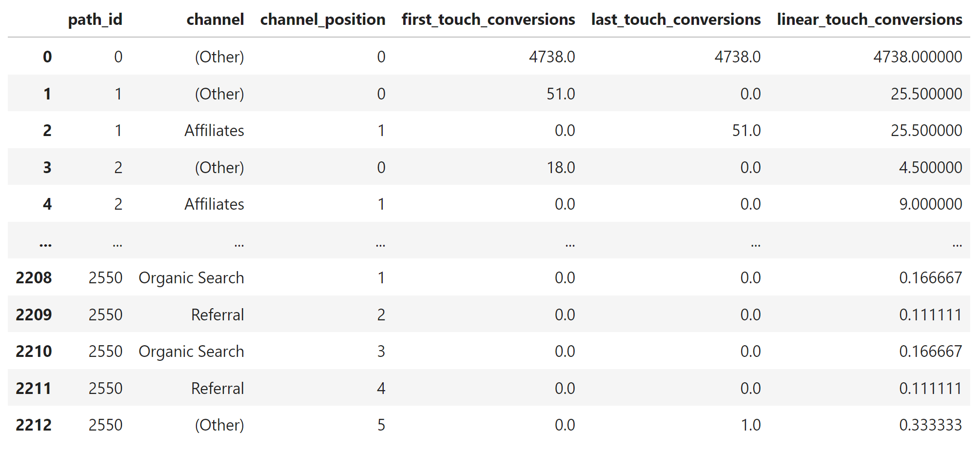Click row index 0
The image size is (980, 452).
click(47, 57)
